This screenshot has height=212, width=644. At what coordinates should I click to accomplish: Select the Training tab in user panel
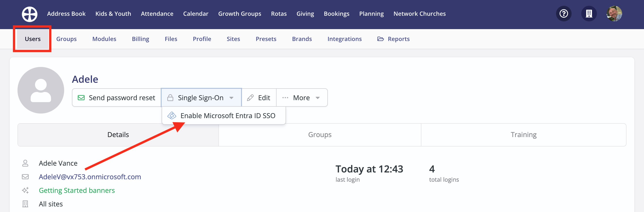(x=523, y=135)
